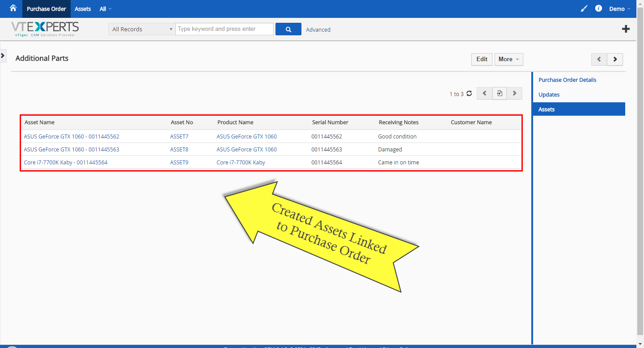Open Core i7-7700K Kaby product link
This screenshot has height=348, width=644.
pos(241,163)
